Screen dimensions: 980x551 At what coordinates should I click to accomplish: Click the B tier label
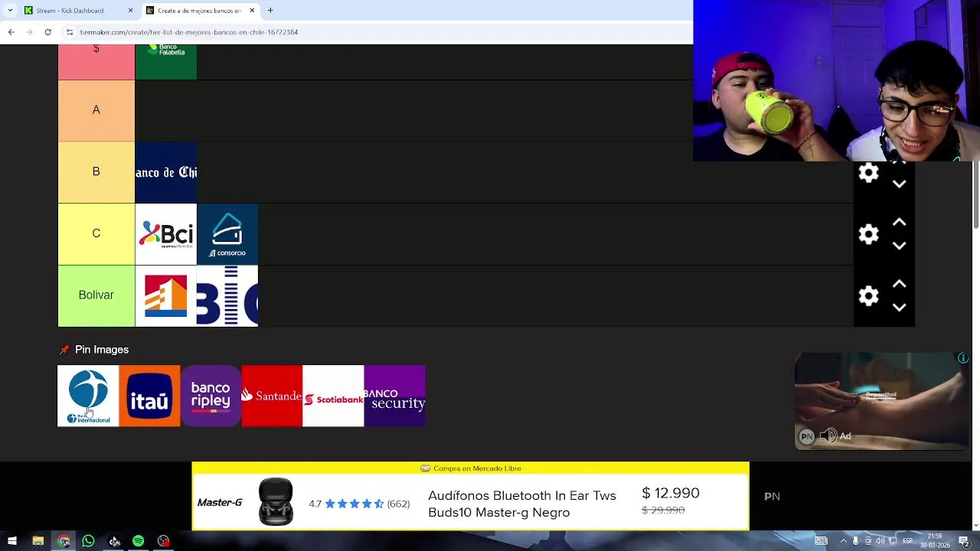(96, 172)
